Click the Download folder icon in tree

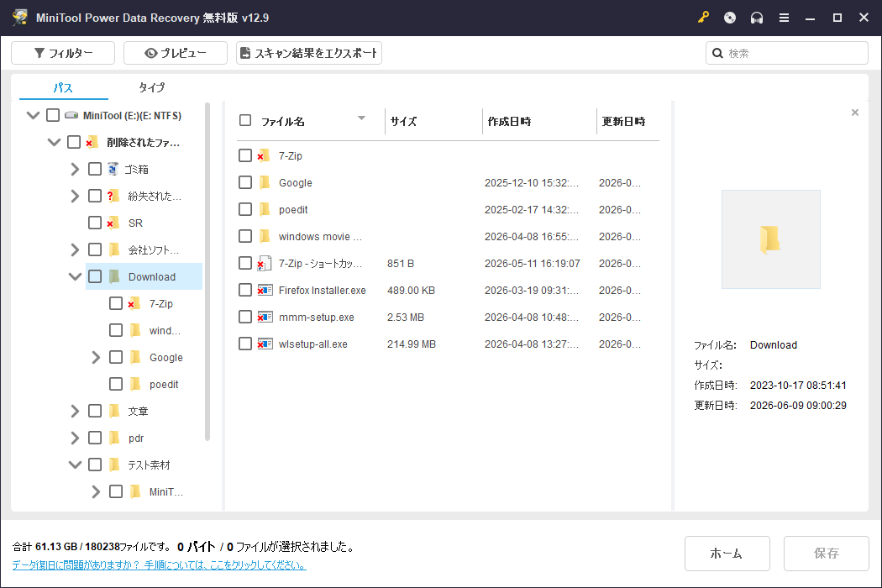(114, 276)
